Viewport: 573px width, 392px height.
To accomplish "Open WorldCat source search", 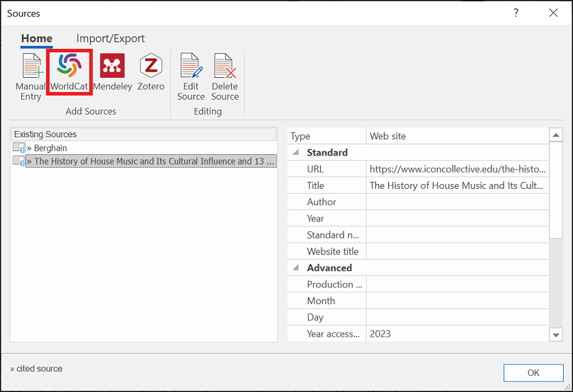I will [69, 67].
